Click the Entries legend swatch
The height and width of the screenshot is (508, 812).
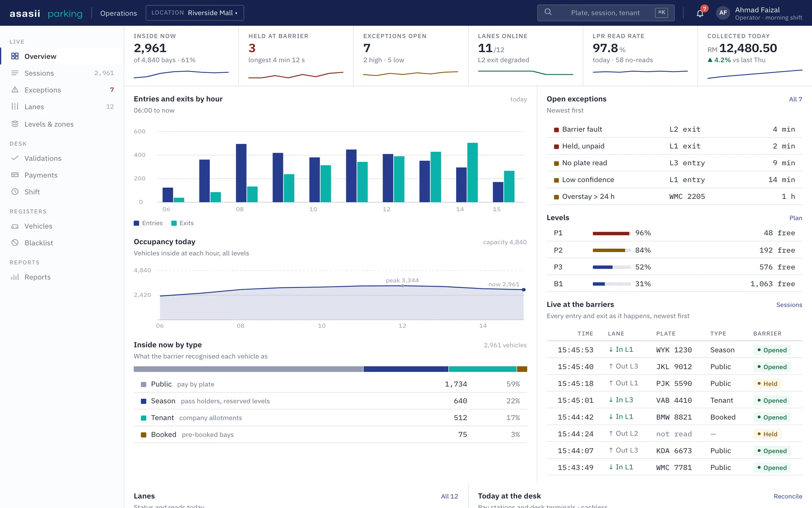coord(136,223)
